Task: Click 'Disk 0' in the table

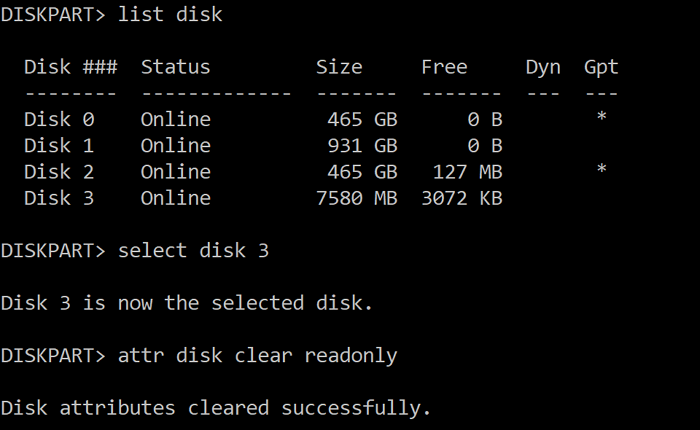Action: pyautogui.click(x=59, y=119)
